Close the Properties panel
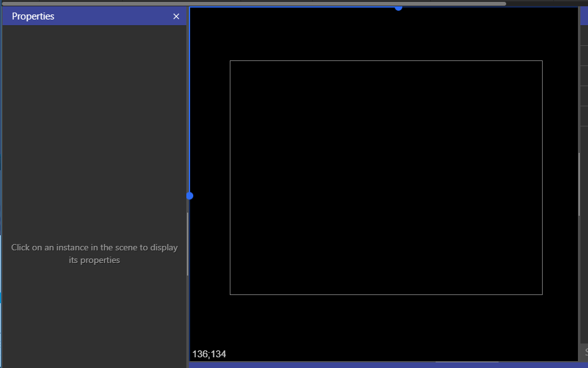 [x=176, y=16]
